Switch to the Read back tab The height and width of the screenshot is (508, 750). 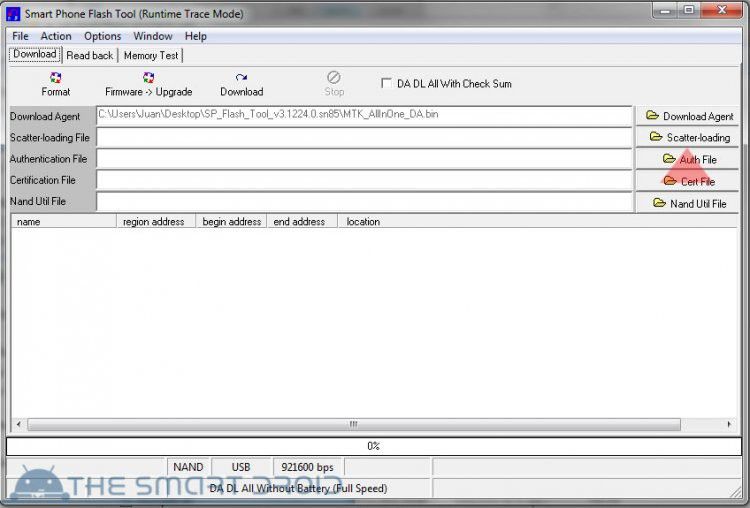click(90, 55)
